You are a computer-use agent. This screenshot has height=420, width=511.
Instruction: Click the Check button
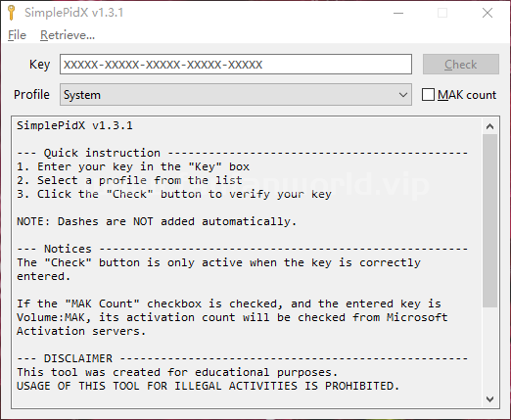[x=461, y=65]
